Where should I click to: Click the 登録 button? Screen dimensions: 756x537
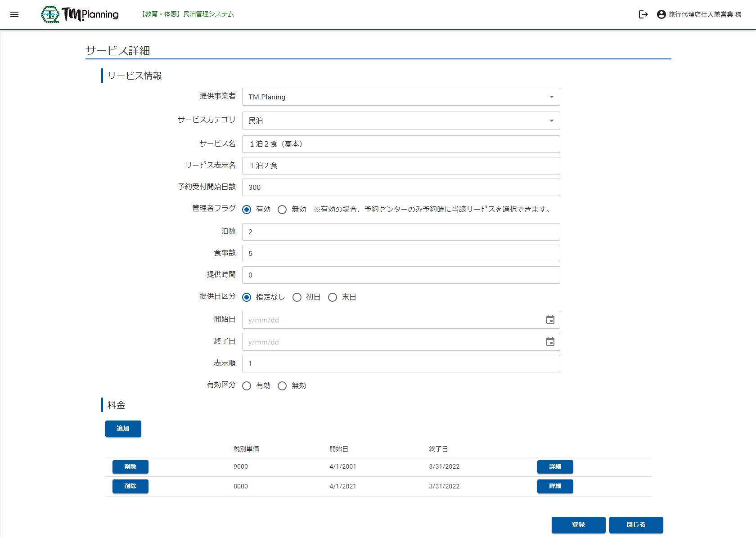pos(578,525)
